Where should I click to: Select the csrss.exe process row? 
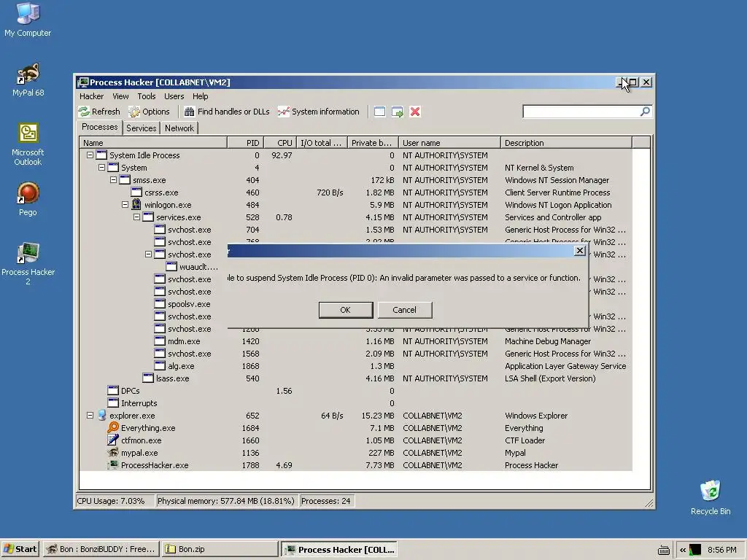(x=355, y=192)
